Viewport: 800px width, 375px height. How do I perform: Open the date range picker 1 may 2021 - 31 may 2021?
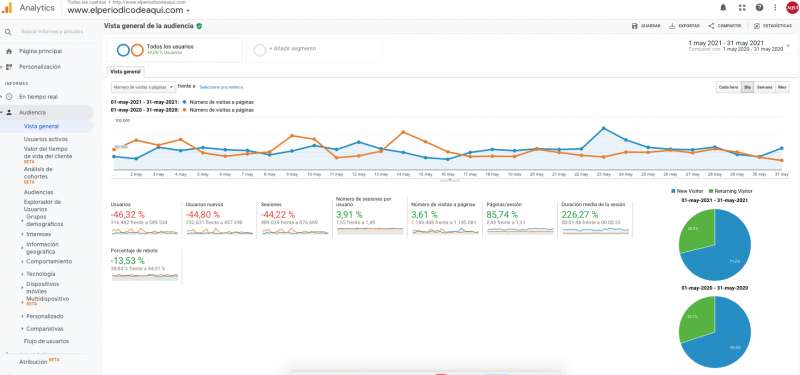click(x=739, y=46)
